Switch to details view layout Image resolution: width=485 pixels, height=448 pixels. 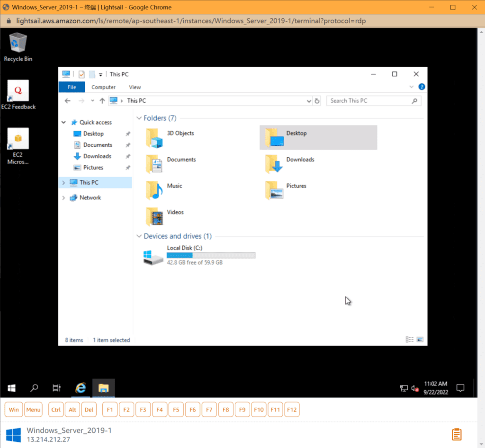[410, 340]
